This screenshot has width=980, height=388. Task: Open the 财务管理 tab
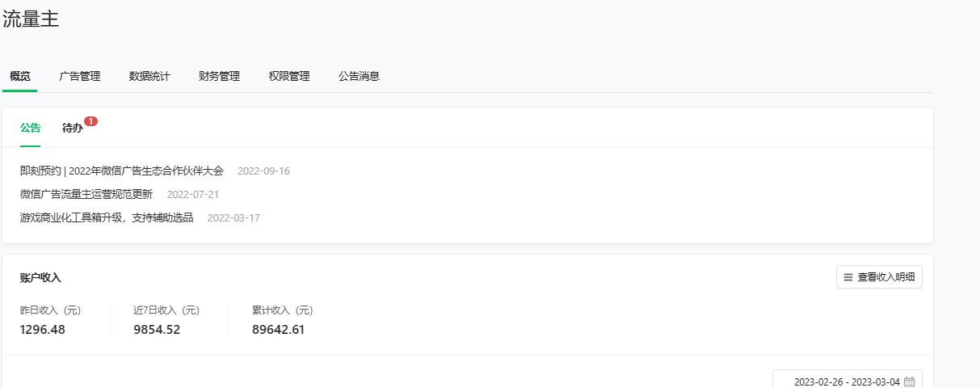[220, 77]
